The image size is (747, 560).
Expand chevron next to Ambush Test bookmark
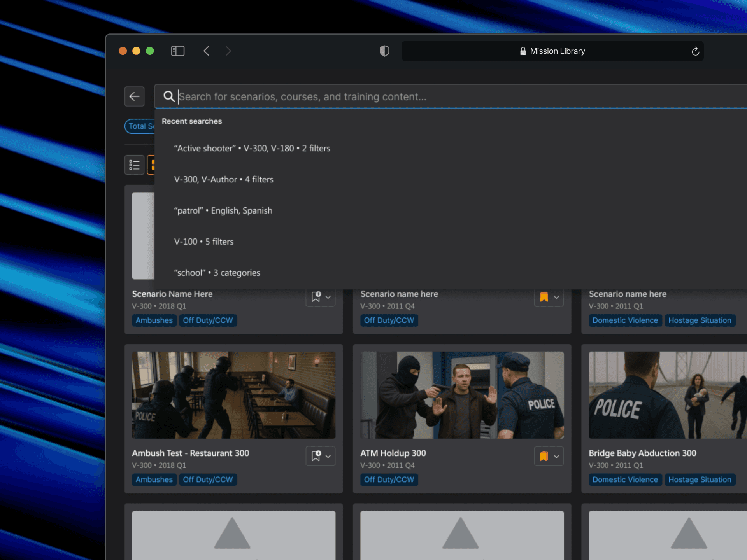tap(328, 456)
